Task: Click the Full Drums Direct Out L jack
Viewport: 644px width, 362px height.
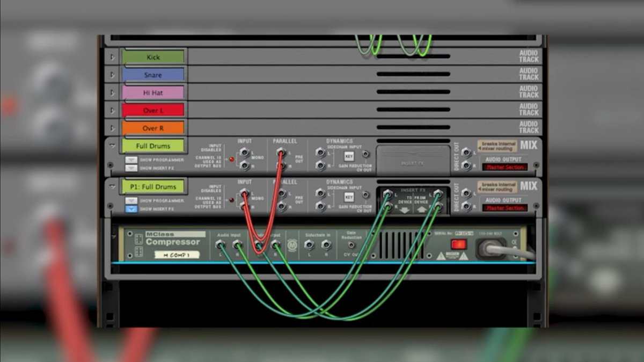Action: click(466, 153)
